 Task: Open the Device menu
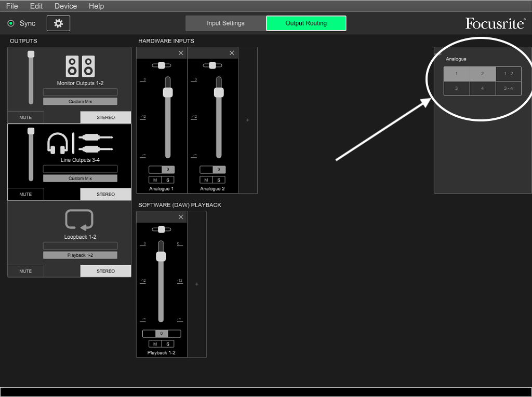point(65,6)
